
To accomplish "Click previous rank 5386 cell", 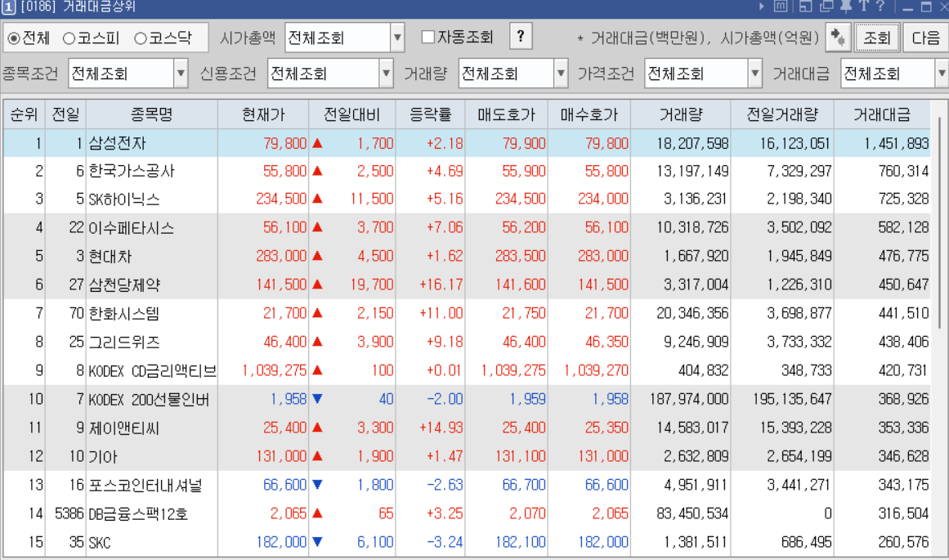I will pos(69,514).
